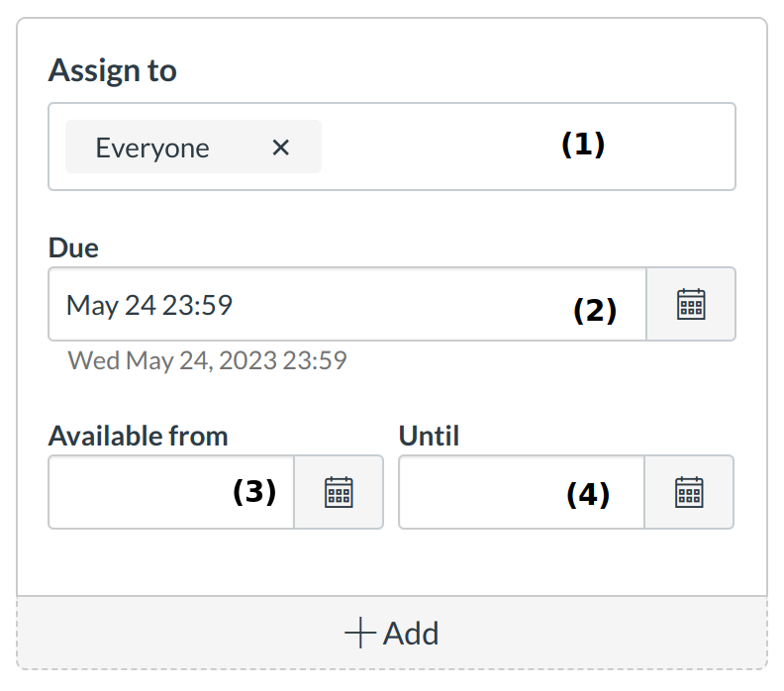
Task: Click the (1) marker in Assign to box
Action: (x=582, y=145)
